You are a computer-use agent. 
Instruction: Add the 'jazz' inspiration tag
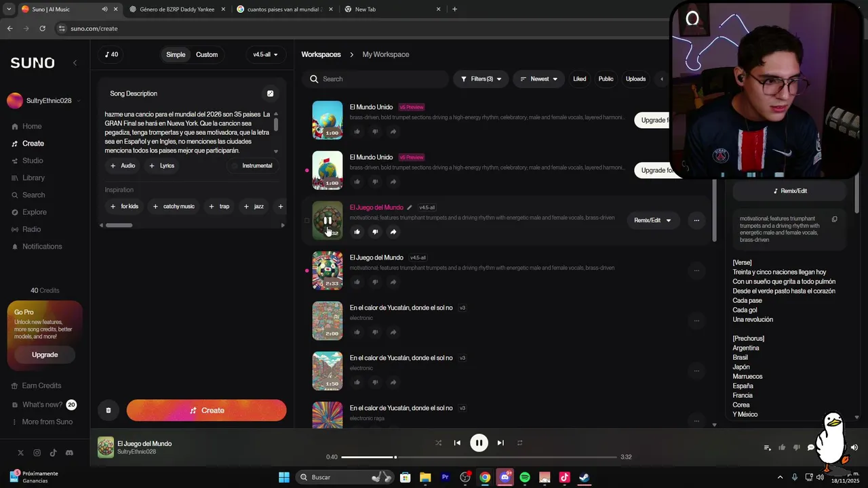point(254,206)
